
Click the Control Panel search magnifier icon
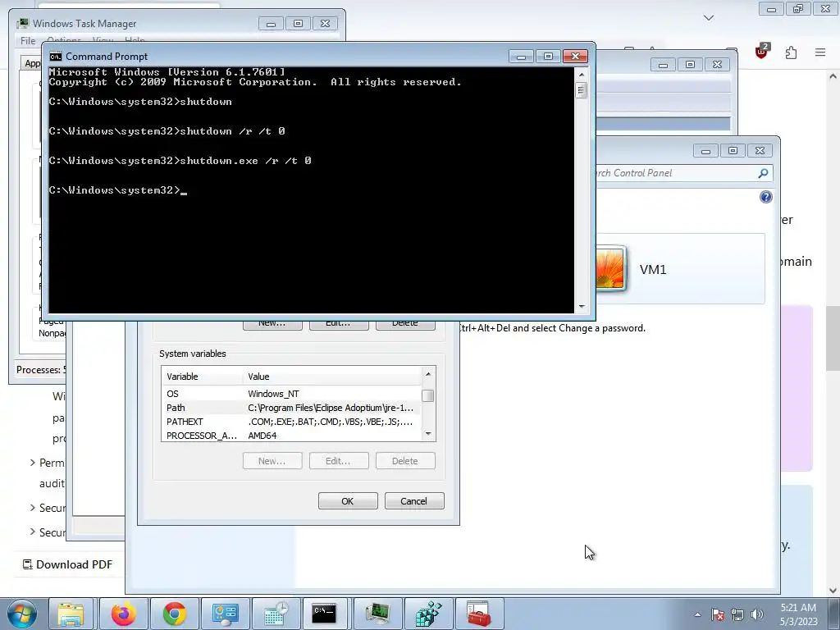point(764,173)
